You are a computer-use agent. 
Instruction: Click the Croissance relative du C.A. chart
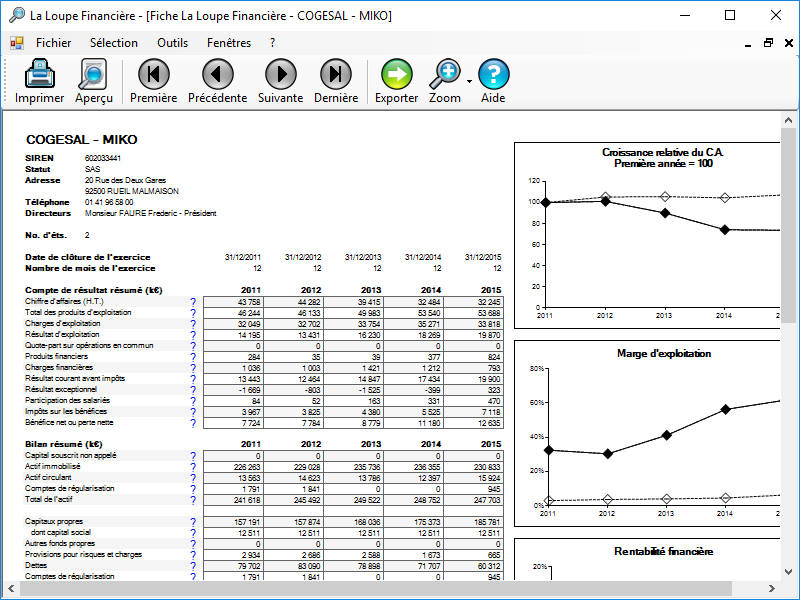pos(647,236)
